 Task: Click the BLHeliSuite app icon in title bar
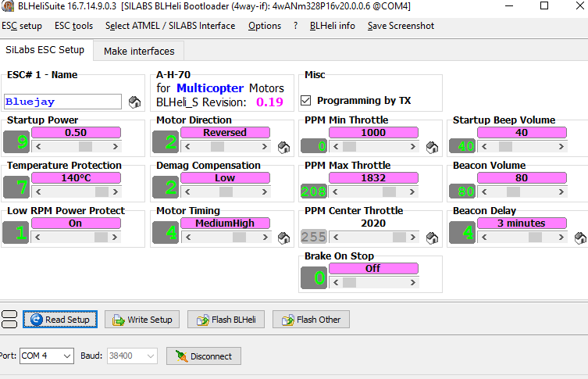tap(8, 6)
